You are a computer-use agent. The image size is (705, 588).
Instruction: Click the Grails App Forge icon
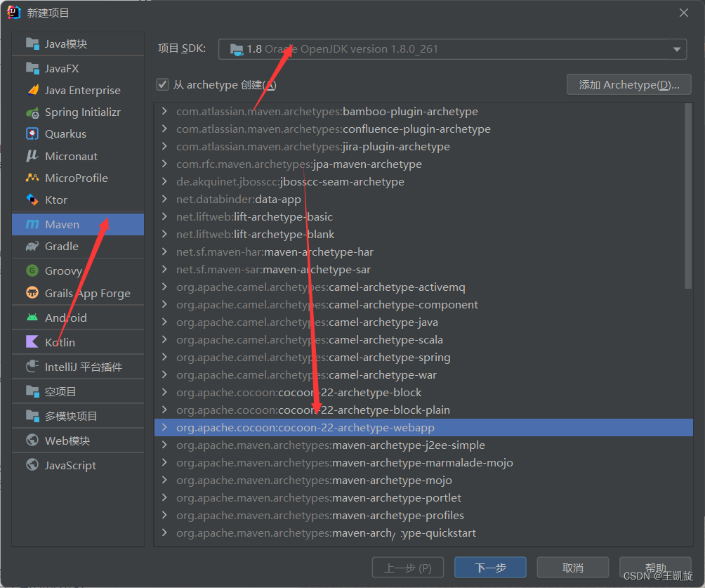pos(32,293)
